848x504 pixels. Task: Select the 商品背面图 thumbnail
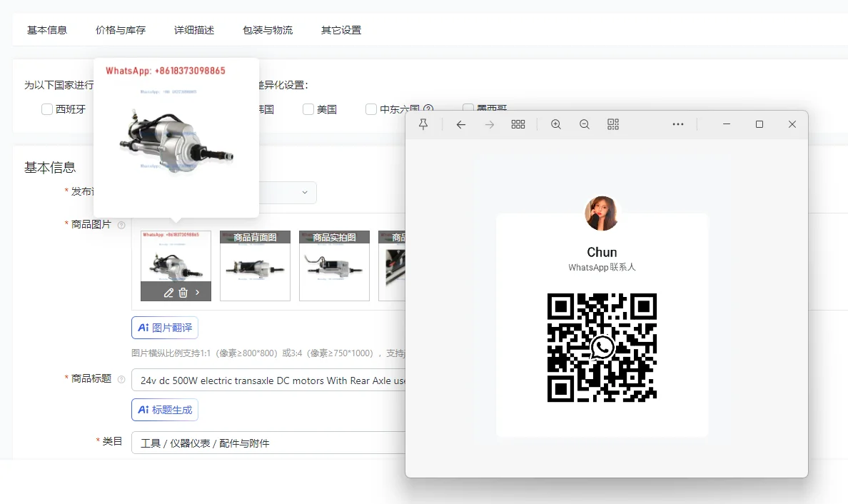(x=255, y=266)
